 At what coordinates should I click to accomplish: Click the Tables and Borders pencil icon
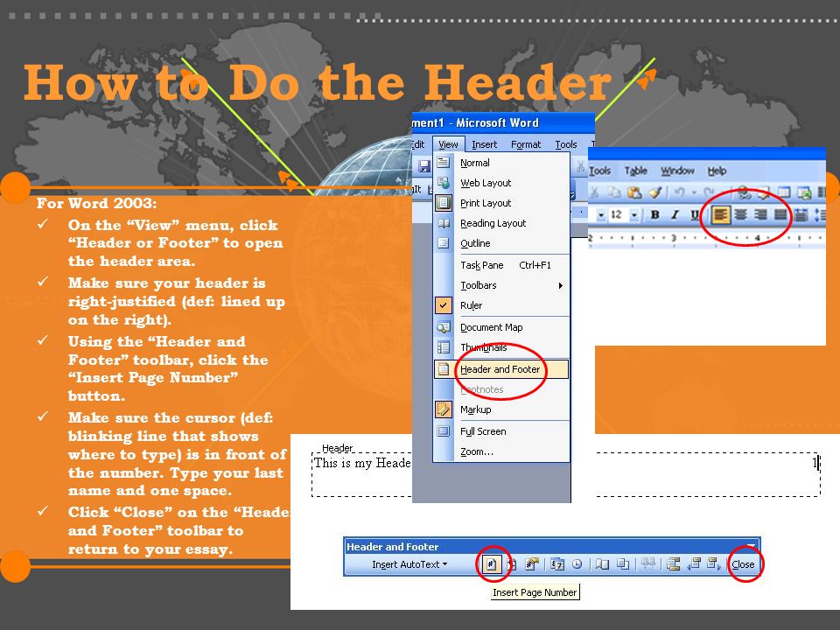click(764, 192)
